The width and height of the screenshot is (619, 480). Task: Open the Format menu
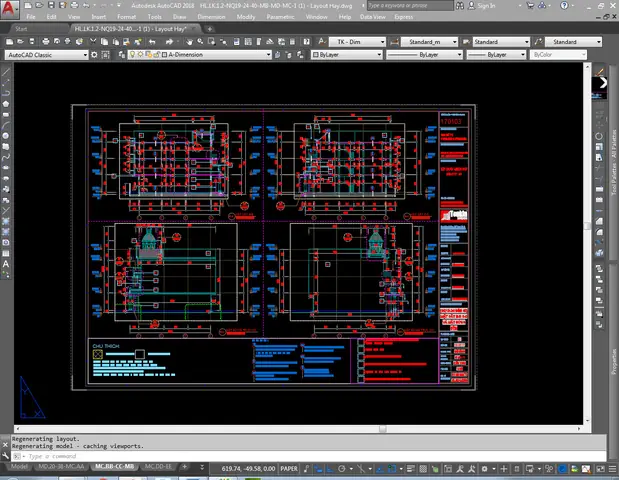coord(126,17)
